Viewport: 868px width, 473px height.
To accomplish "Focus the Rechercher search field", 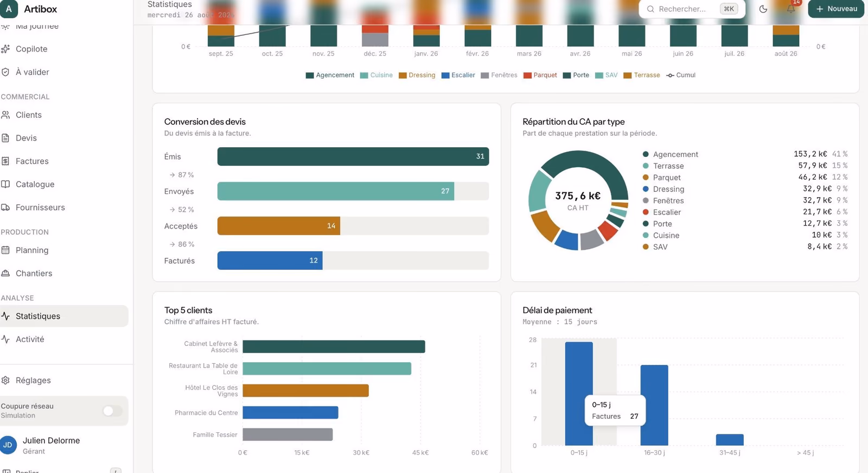I will click(692, 9).
